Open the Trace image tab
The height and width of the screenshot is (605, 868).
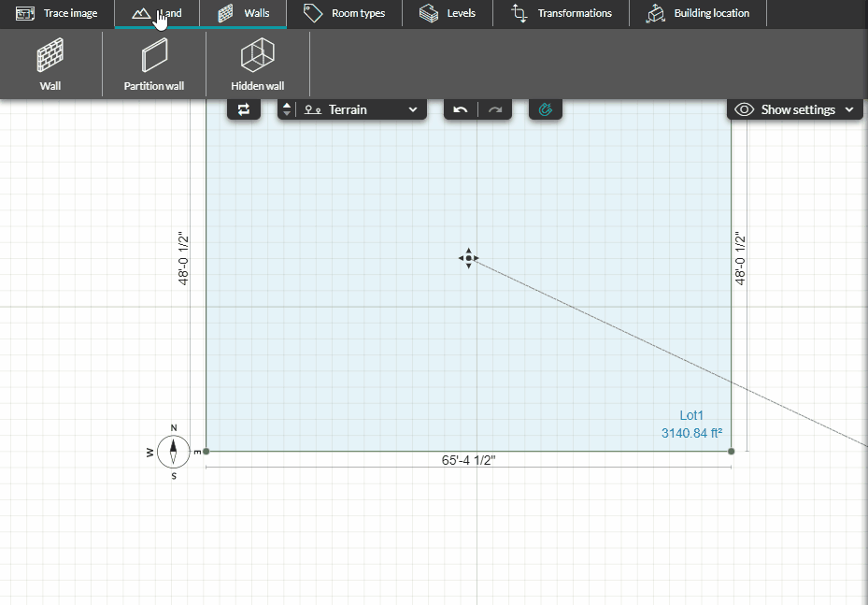(58, 13)
